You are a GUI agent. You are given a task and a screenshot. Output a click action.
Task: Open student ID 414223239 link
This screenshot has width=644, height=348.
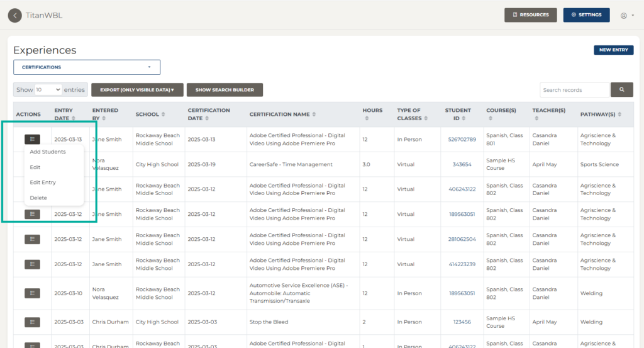pyautogui.click(x=462, y=264)
